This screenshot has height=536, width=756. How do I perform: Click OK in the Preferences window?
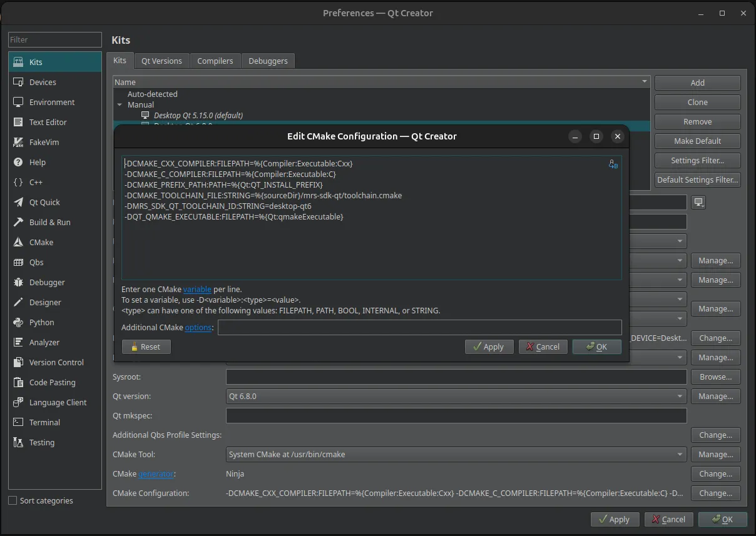pyautogui.click(x=723, y=519)
